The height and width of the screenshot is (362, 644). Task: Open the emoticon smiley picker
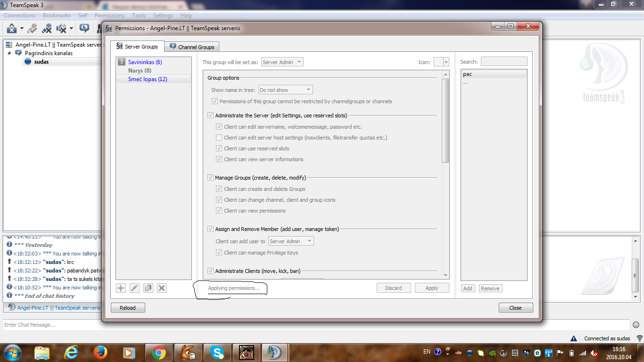coord(636,325)
